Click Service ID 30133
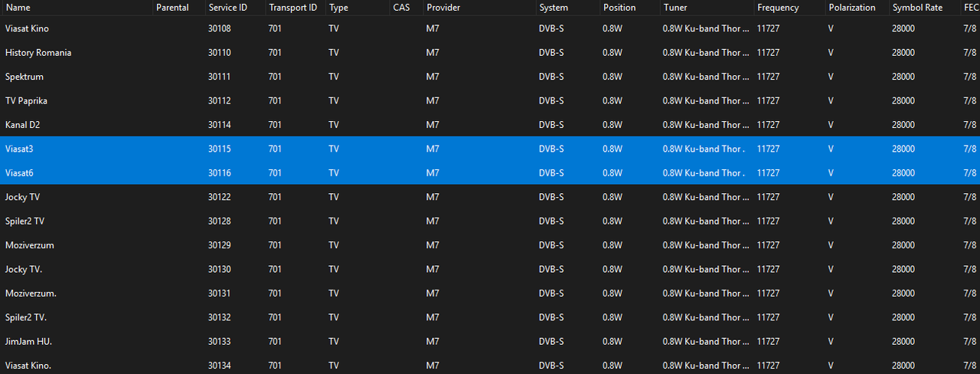The height and width of the screenshot is (374, 980). [x=219, y=341]
